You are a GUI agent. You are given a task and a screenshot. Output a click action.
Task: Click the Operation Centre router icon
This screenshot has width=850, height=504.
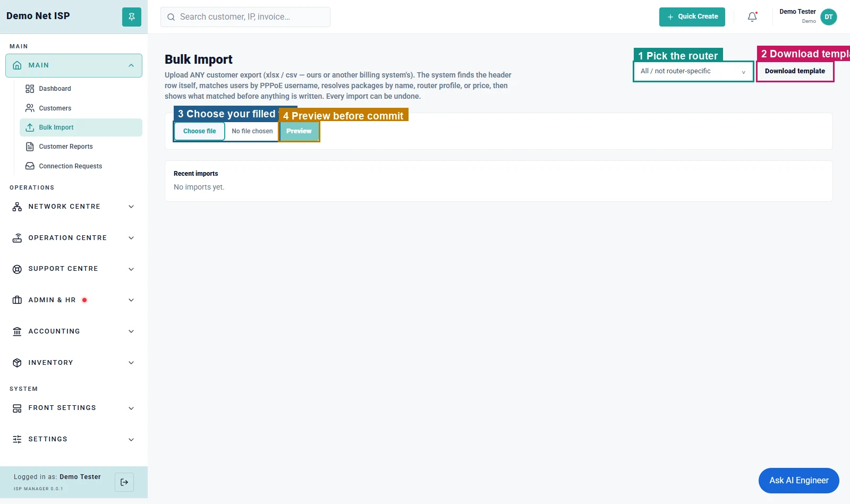(x=17, y=238)
